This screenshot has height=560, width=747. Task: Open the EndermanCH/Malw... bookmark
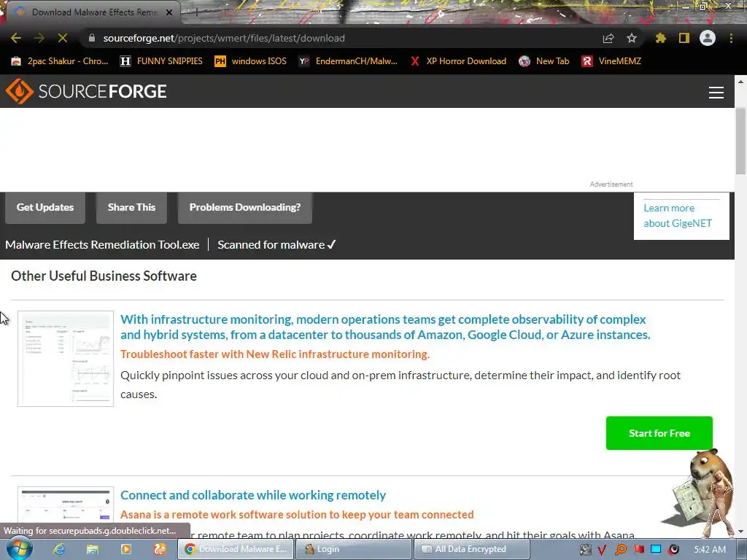pos(348,61)
